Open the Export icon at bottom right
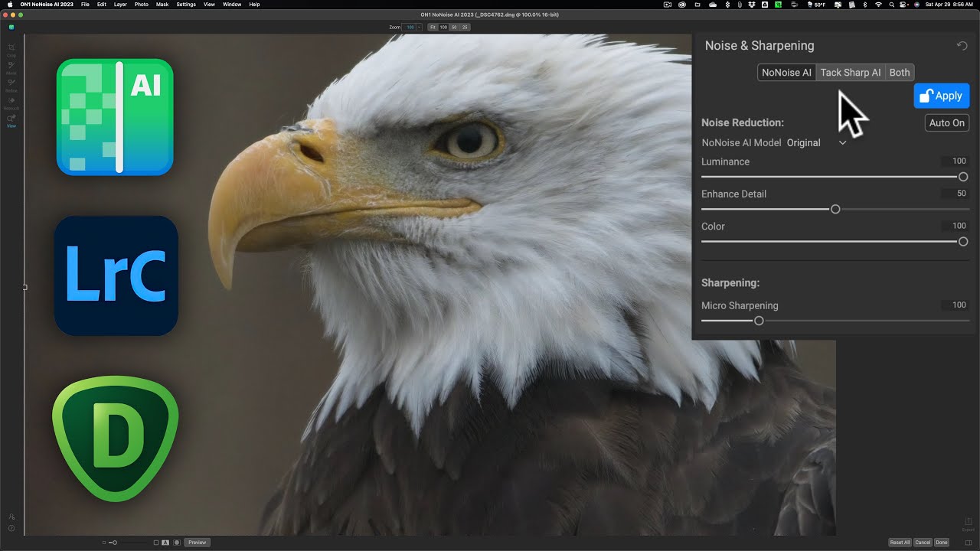 click(x=969, y=523)
